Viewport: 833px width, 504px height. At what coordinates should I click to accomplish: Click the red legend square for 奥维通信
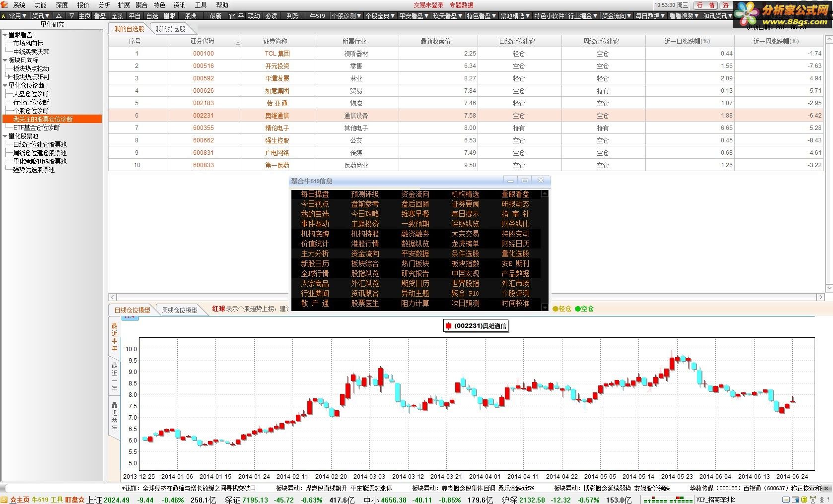[x=448, y=326]
